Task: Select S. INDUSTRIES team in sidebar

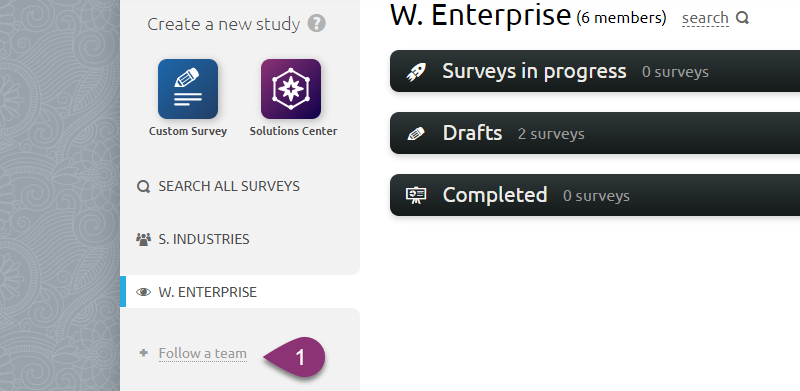Action: click(204, 239)
